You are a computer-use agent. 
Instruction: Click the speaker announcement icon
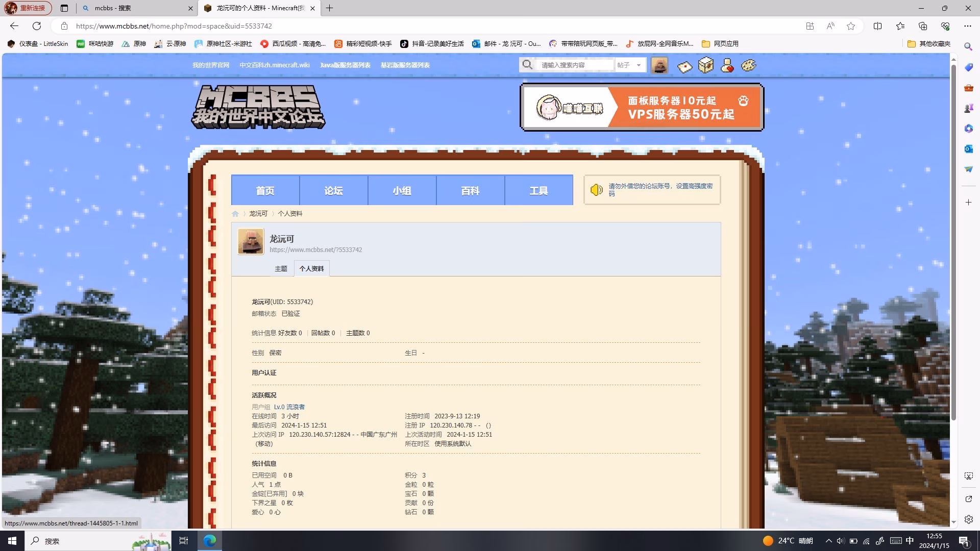pyautogui.click(x=596, y=190)
